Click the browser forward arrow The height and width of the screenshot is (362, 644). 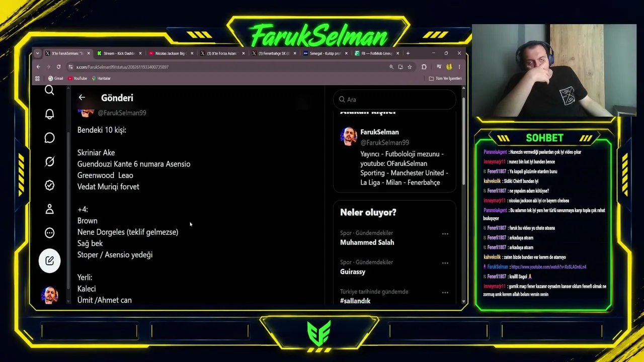pyautogui.click(x=48, y=67)
